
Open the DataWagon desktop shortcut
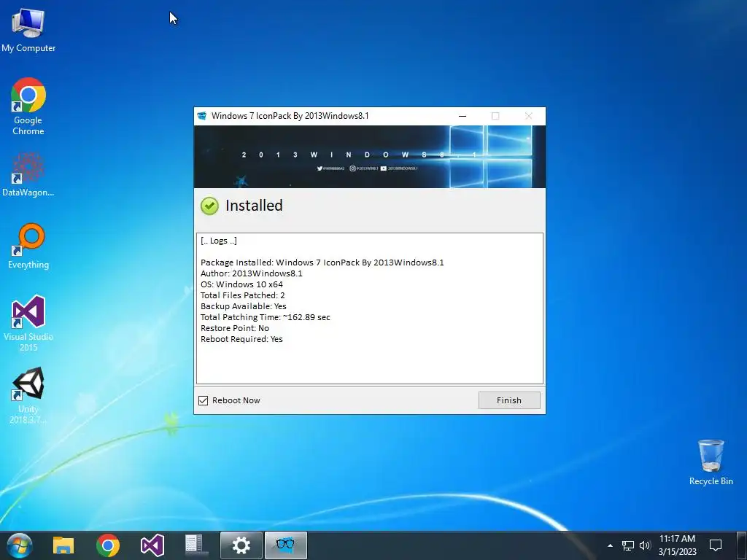tap(28, 174)
